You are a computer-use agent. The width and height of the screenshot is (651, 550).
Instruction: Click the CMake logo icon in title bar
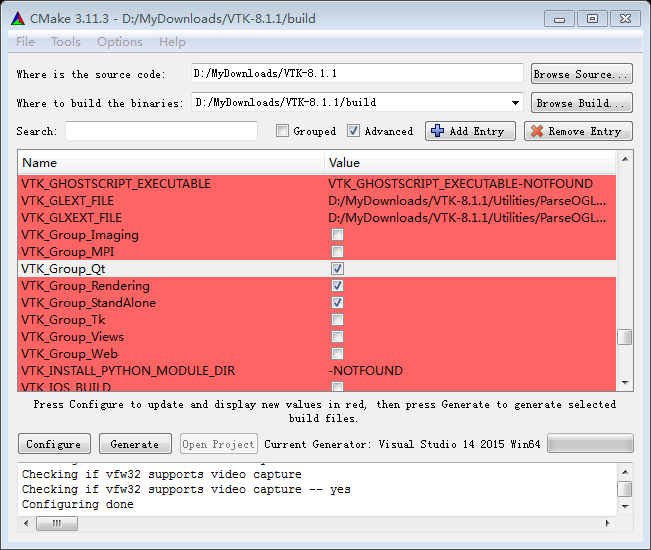click(18, 19)
